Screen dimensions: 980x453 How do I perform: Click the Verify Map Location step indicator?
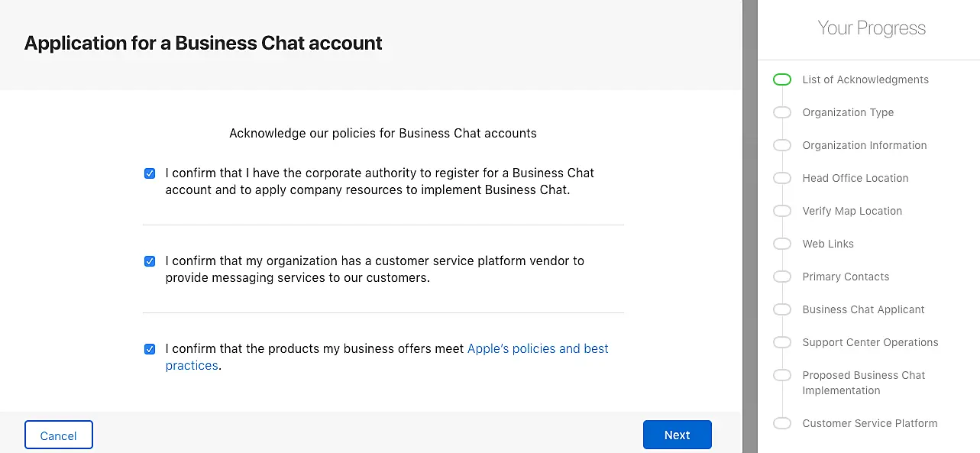pos(781,211)
